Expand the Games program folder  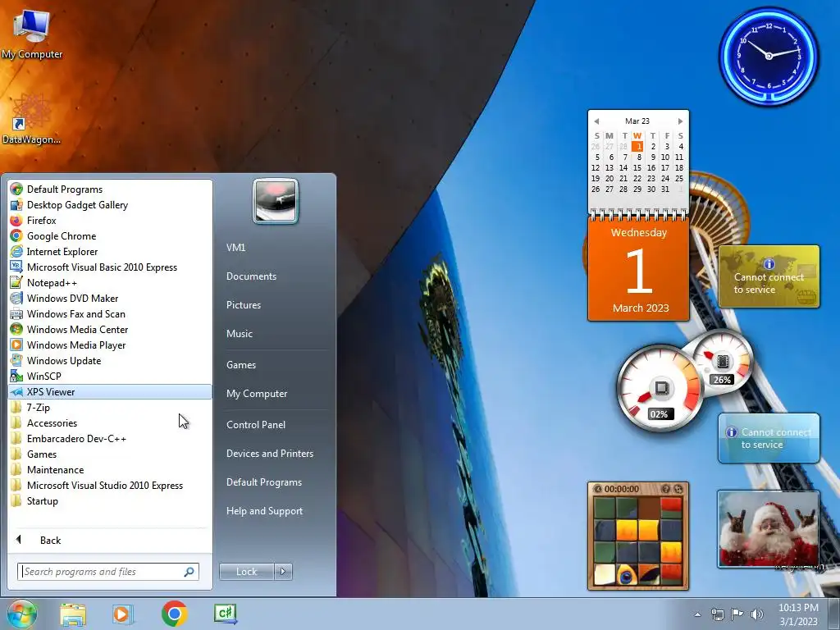click(x=110, y=454)
